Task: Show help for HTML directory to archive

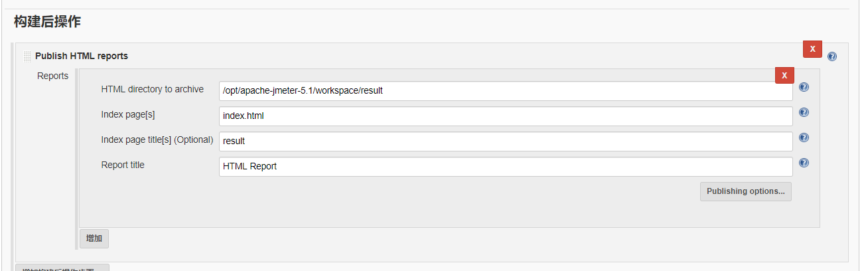Action: [804, 87]
